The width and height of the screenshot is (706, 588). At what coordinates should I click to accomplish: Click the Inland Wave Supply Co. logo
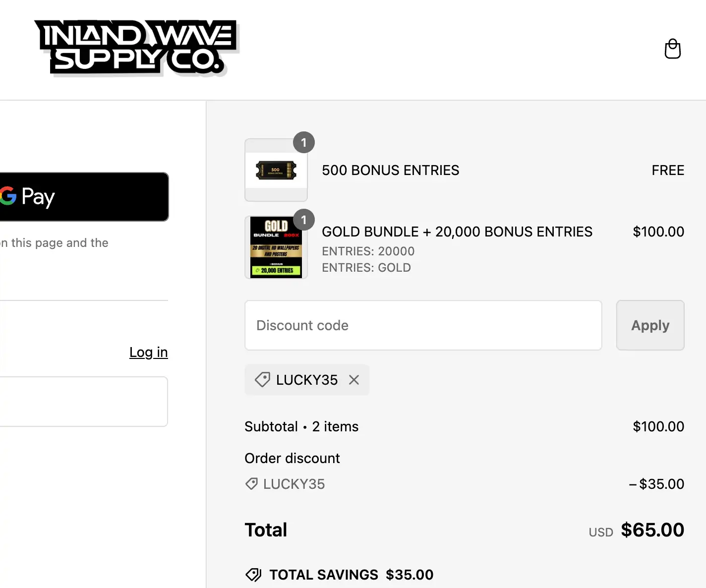[136, 48]
